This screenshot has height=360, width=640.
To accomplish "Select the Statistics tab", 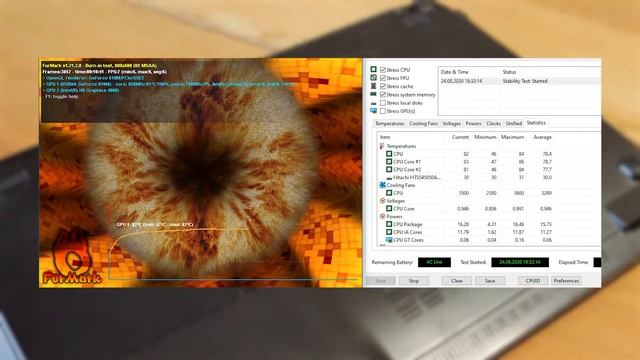I will [x=536, y=123].
